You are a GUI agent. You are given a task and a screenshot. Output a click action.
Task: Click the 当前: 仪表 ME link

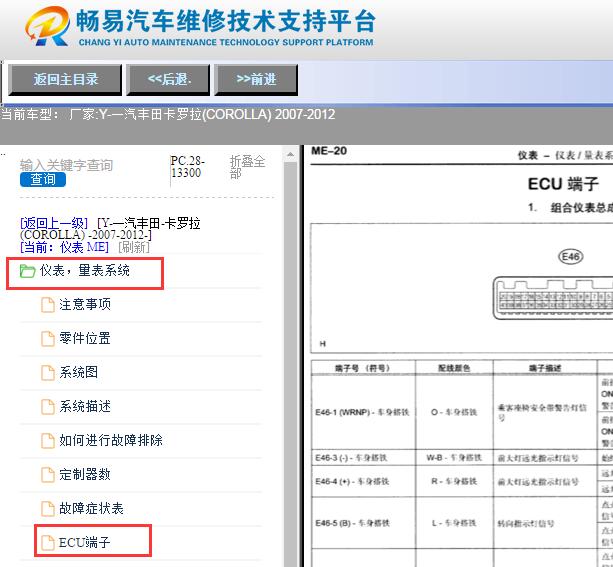pos(64,247)
